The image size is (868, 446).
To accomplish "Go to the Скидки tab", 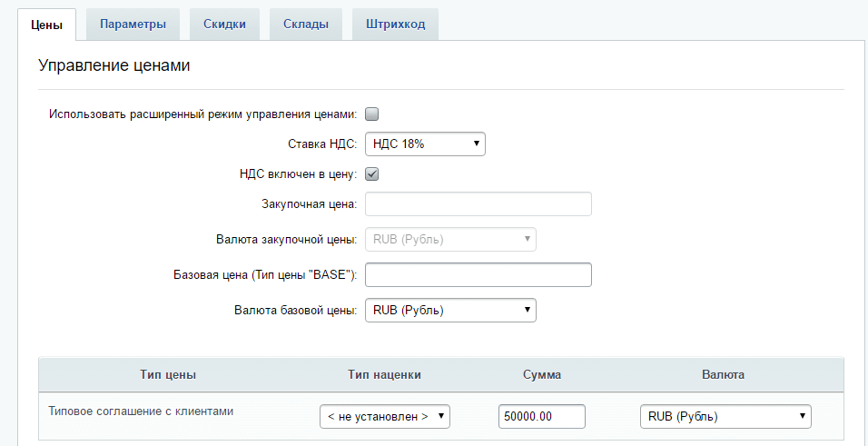I will [224, 25].
